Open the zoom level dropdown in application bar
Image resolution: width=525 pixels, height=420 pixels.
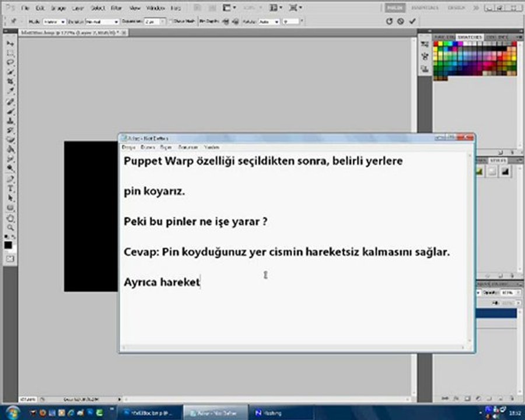(x=253, y=8)
